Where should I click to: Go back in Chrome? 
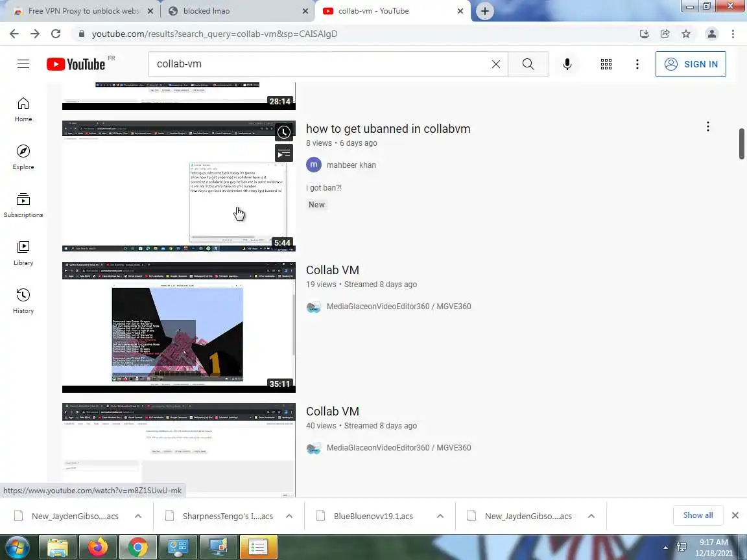14,34
